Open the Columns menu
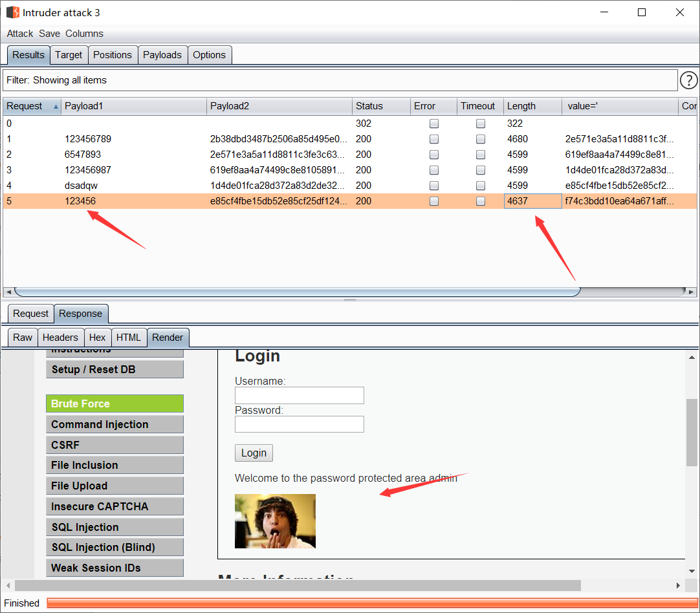Screen dimensions: 700x613 point(84,34)
